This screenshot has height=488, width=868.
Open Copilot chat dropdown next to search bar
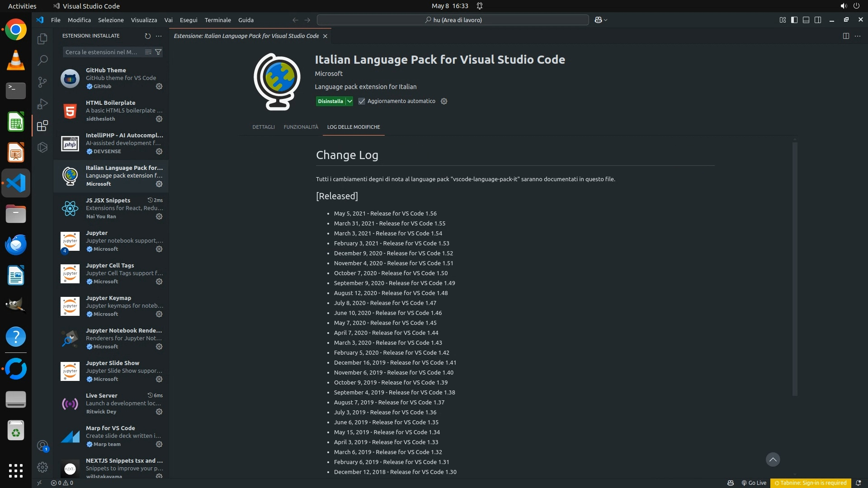click(x=606, y=20)
